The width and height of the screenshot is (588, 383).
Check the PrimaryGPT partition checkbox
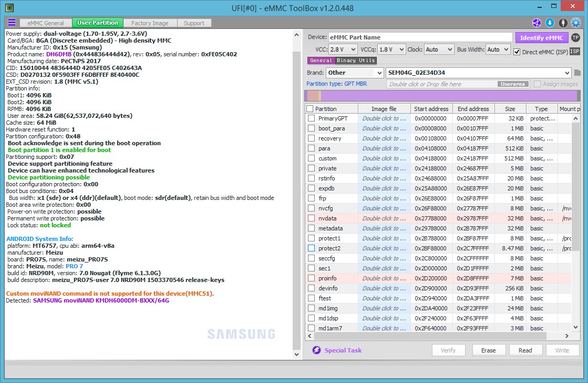click(311, 118)
